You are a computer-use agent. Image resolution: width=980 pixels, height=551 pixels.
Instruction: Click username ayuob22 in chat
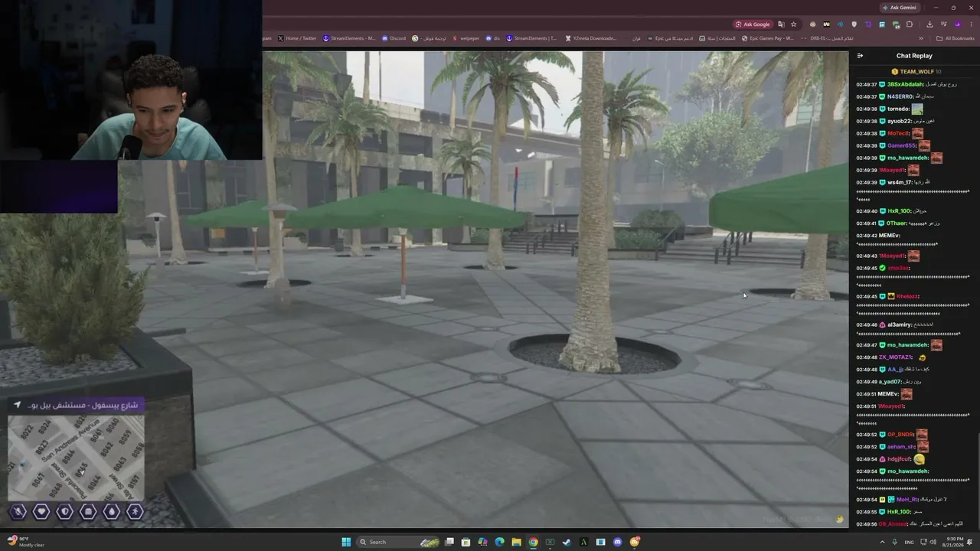coord(900,121)
